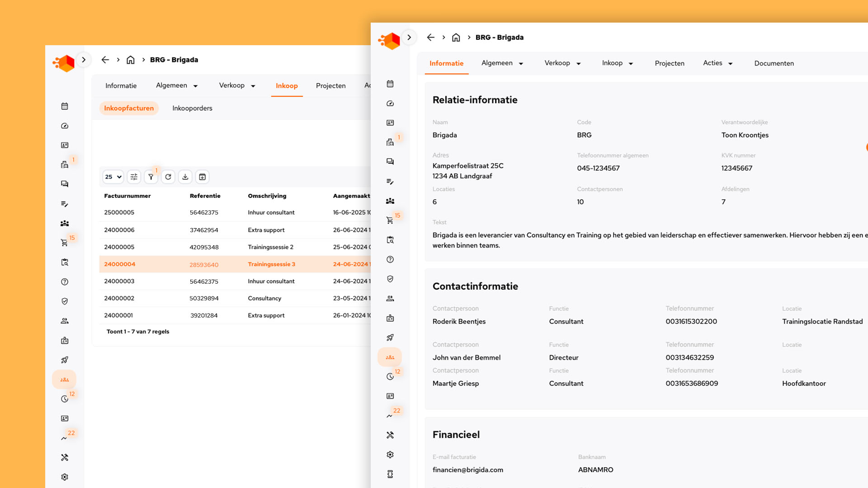Switch to Inkooporders sub-tab
The height and width of the screenshot is (488, 868).
(x=192, y=108)
